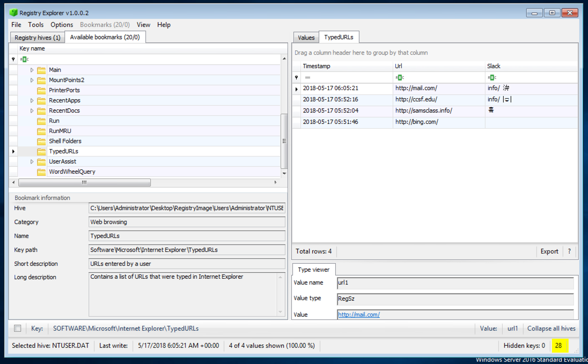Select the TypedURLs tab

(x=339, y=37)
